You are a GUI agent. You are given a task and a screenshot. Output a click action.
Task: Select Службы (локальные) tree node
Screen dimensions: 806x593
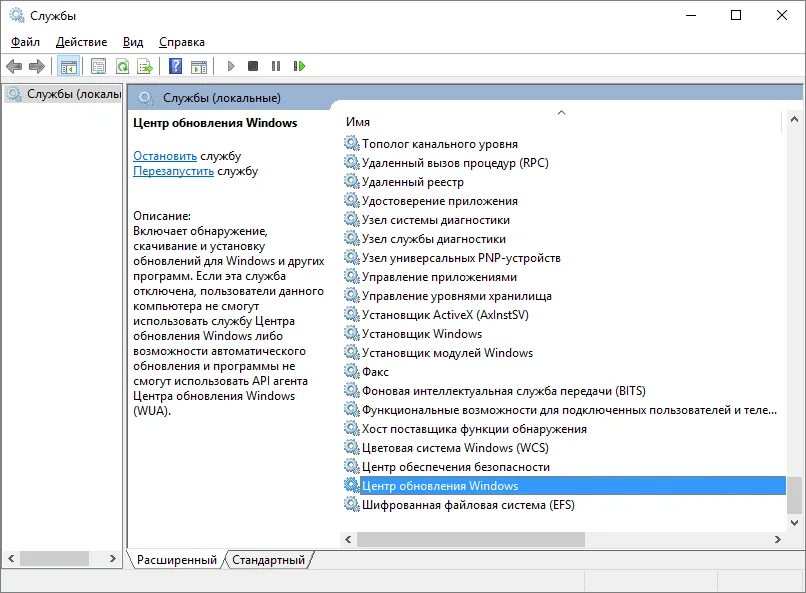click(64, 94)
